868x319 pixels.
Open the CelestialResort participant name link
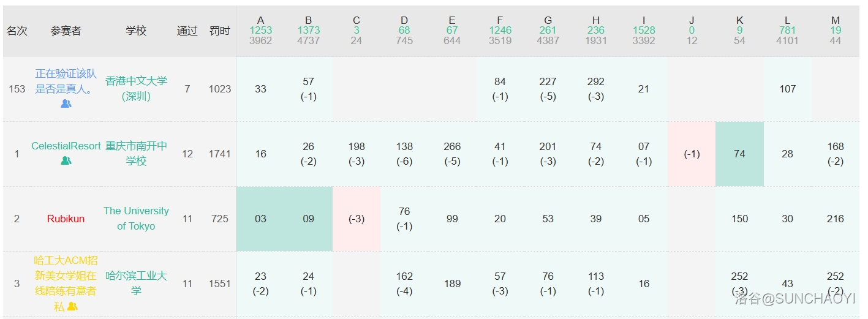click(66, 146)
